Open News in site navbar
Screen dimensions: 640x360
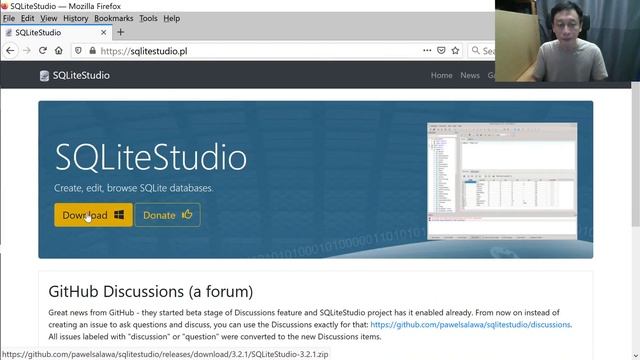[x=470, y=76]
